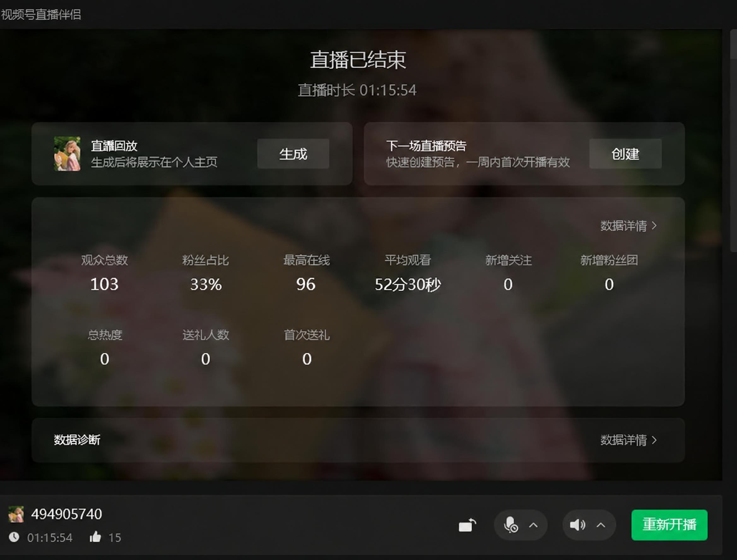737x560 pixels.
Task: Toggle the speaker volume icon
Action: (577, 525)
